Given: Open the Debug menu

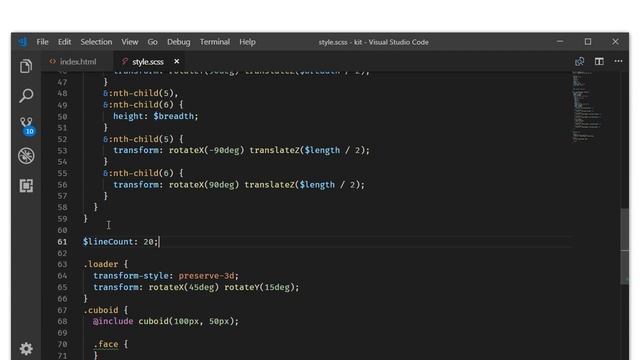Looking at the screenshot, I should [179, 42].
